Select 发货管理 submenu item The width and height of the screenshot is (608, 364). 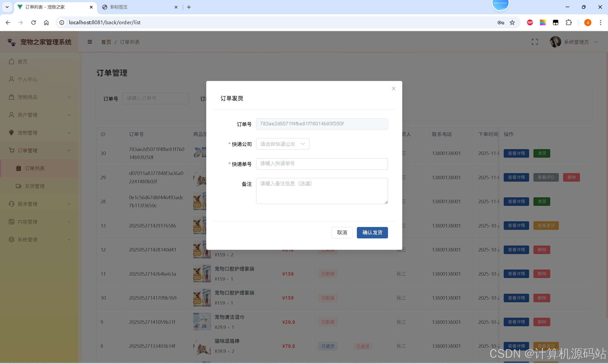tap(39, 186)
